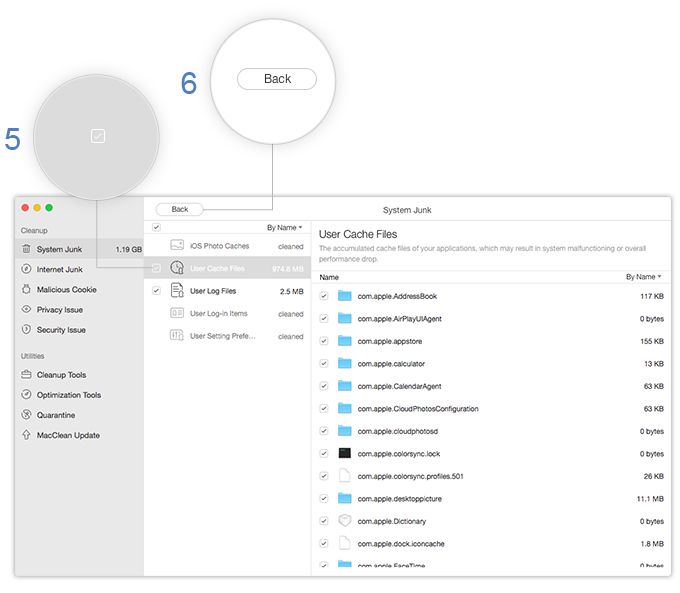Viewport: 680px width, 593px height.
Task: Click the Cleanup Tools toolbox icon
Action: pyautogui.click(x=26, y=374)
